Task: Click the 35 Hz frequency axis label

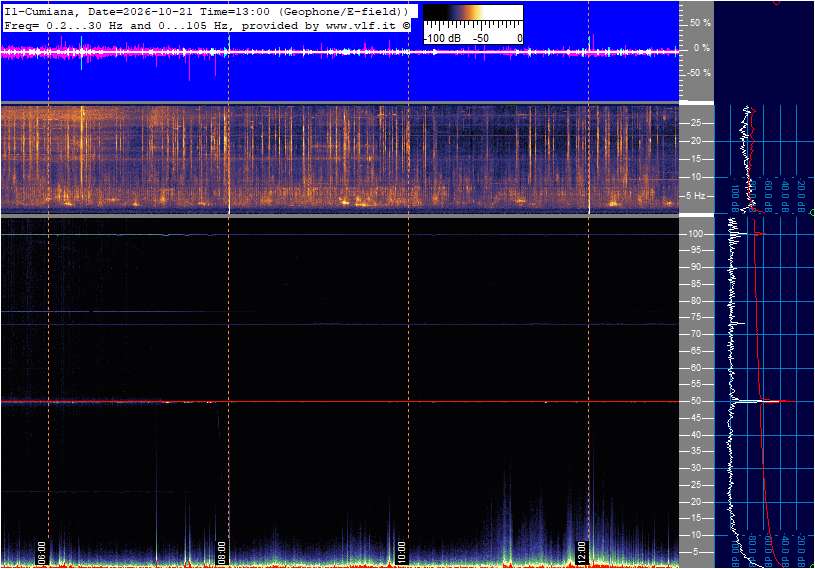Action: coord(695,452)
